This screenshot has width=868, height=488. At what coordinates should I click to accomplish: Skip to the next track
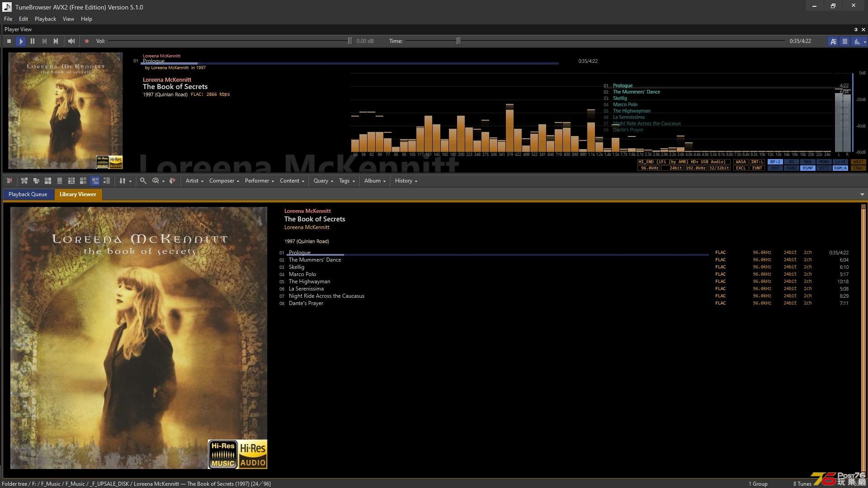coord(56,41)
